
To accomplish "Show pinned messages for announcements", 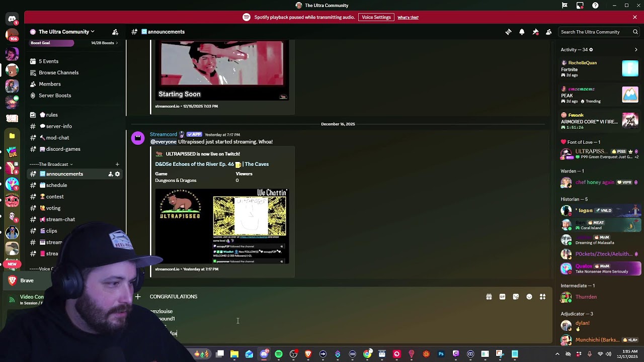I will coord(535,32).
